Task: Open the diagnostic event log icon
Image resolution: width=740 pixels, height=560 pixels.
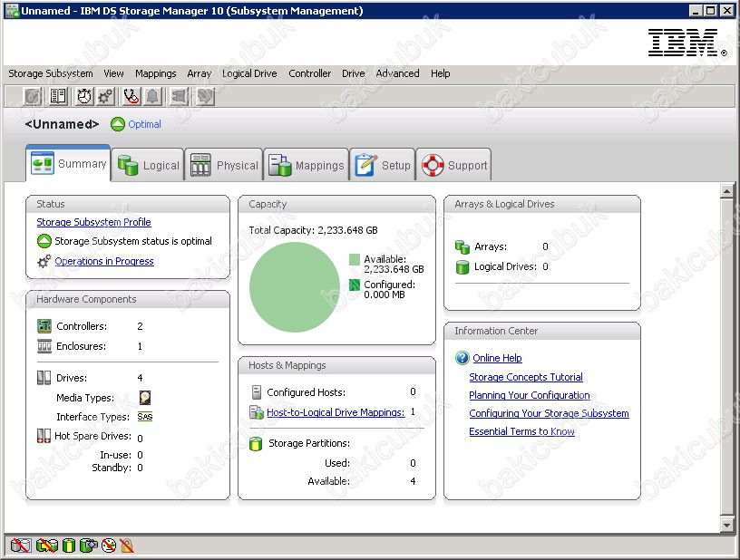Action: pyautogui.click(x=57, y=97)
